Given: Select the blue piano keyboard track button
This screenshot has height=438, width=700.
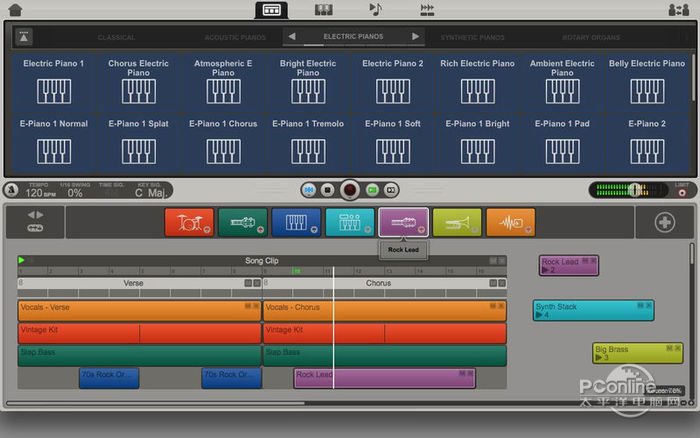Looking at the screenshot, I should (296, 222).
